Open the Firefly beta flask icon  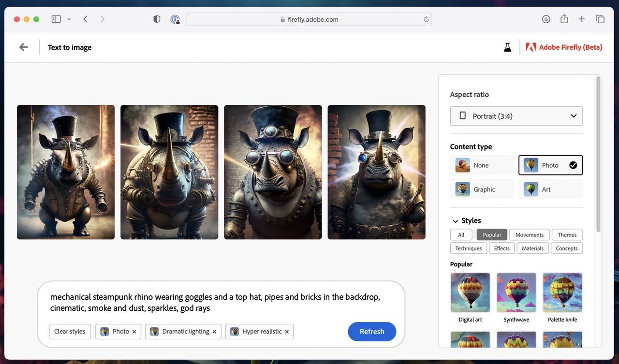507,47
